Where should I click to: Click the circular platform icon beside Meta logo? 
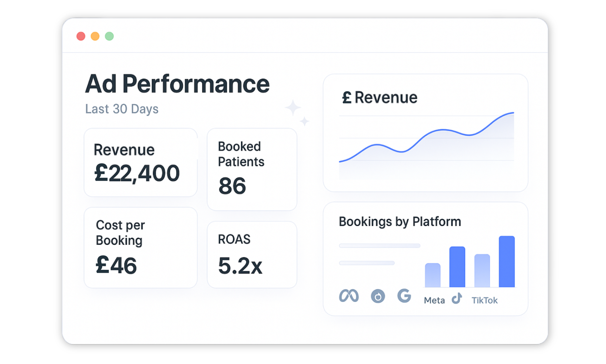coord(378,296)
